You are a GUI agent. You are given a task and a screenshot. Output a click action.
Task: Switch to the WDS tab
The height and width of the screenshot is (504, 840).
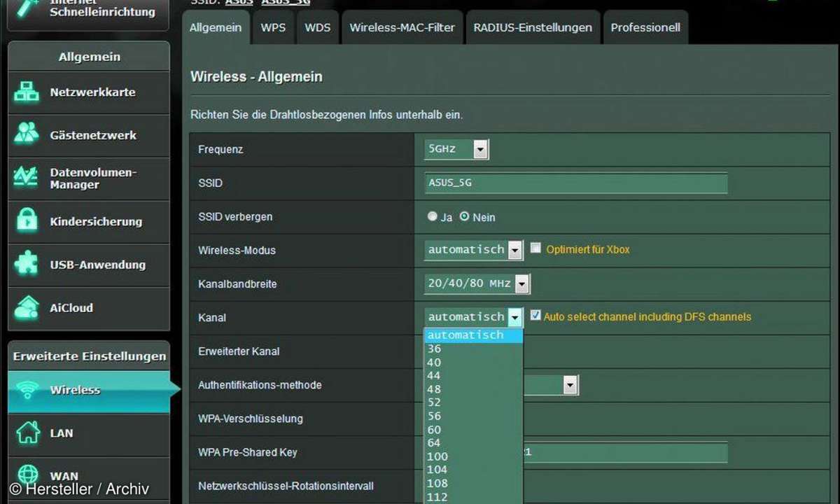click(x=318, y=28)
